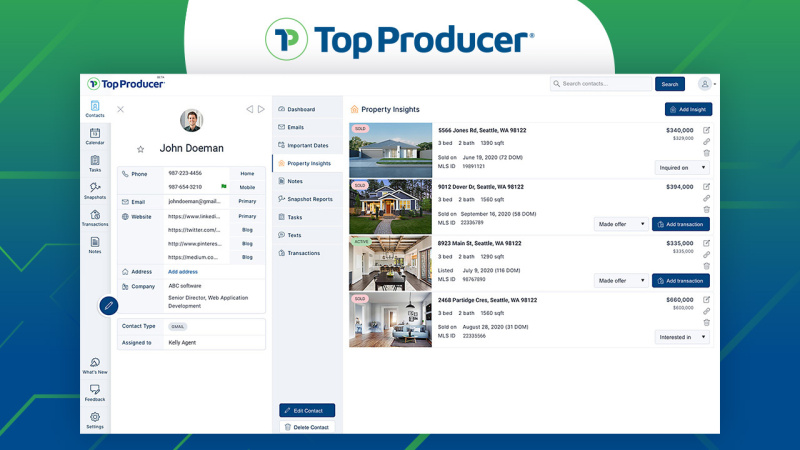800x450 pixels.
Task: Add transaction for 9012 Dover Dr
Action: pyautogui.click(x=681, y=224)
